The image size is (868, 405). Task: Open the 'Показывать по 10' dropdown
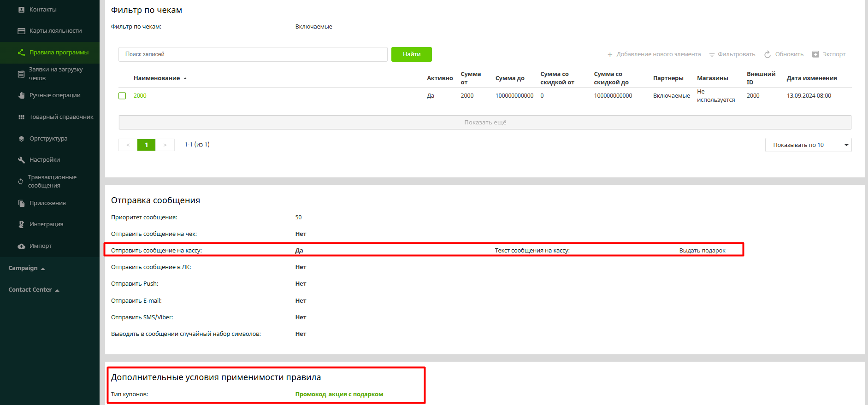(808, 145)
